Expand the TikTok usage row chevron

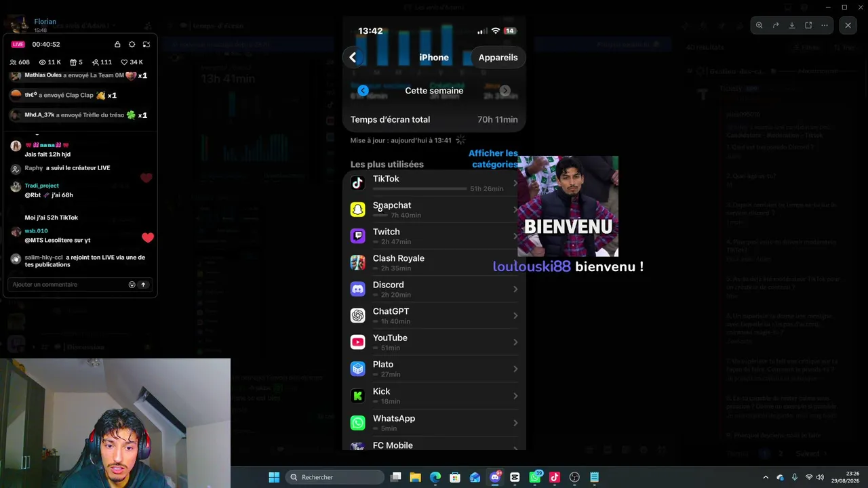tap(515, 183)
